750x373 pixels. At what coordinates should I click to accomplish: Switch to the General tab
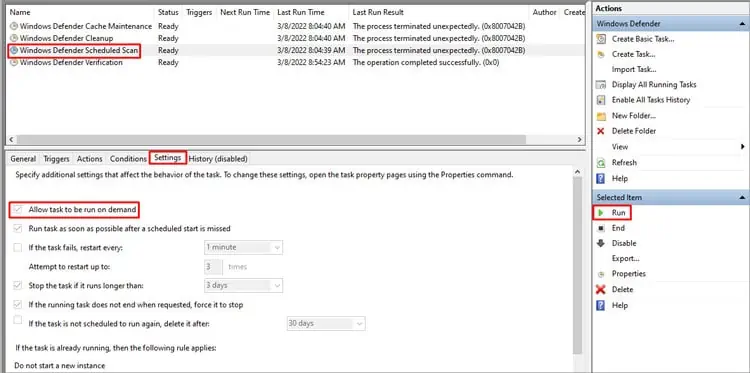click(x=23, y=159)
